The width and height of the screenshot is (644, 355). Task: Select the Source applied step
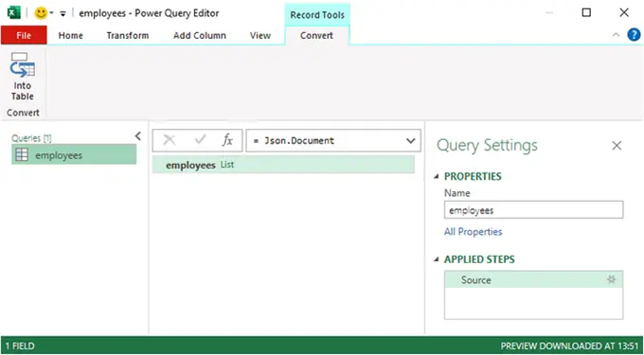[x=533, y=279]
